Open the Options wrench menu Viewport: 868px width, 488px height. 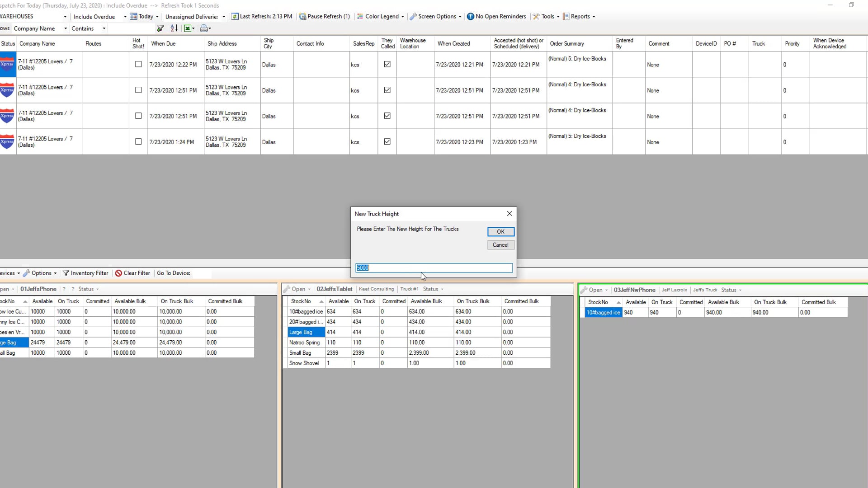40,273
